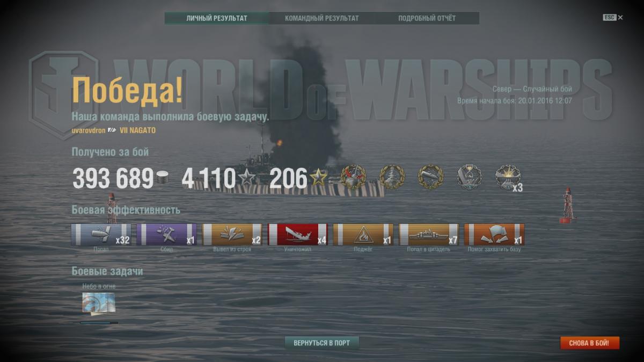Screen dimensions: 644x362
Task: Switch to the Командный результат tab
Action: click(x=321, y=18)
